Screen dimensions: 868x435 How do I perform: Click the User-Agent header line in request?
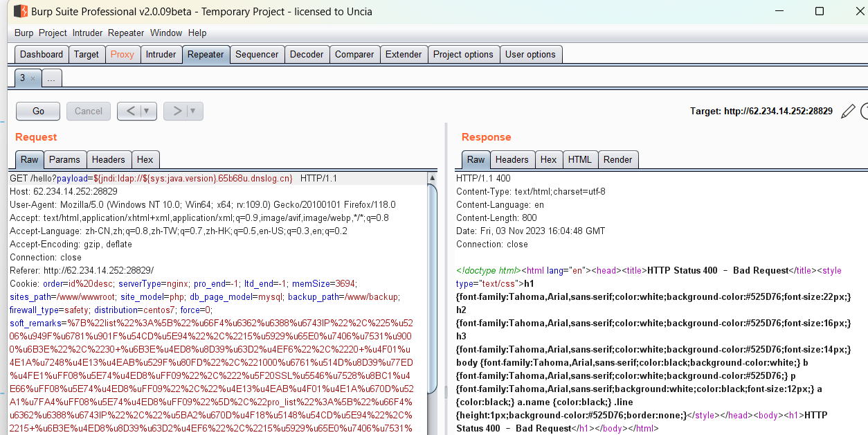click(x=203, y=204)
